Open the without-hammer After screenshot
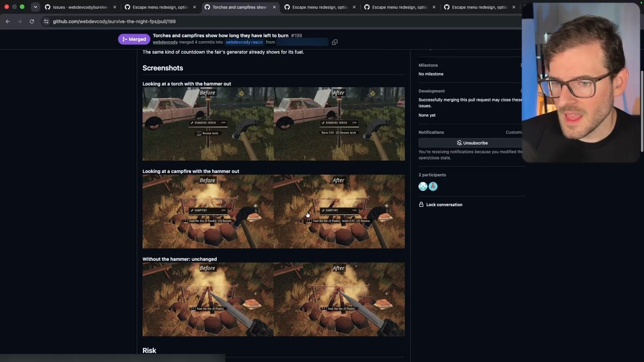The height and width of the screenshot is (362, 644). coord(339,300)
